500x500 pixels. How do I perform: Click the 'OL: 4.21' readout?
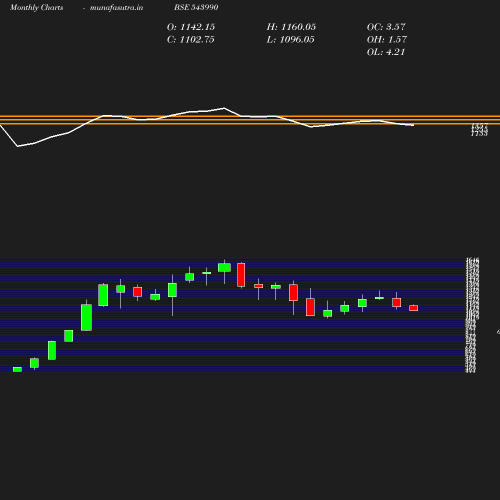386,52
